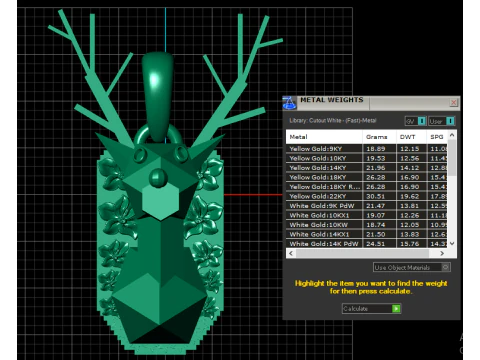The width and height of the screenshot is (480, 360).
Task: Click the 12.56 DWT value
Action: point(410,158)
